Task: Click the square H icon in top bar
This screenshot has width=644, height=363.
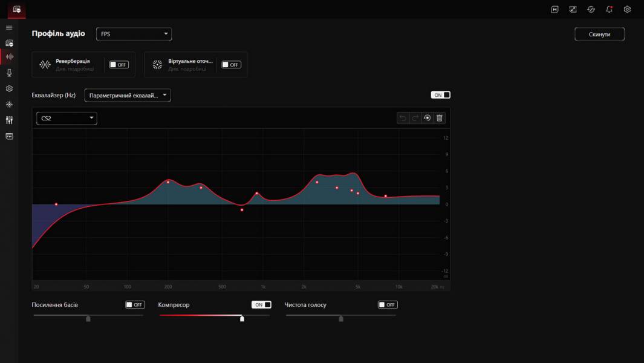Action: pos(555,10)
